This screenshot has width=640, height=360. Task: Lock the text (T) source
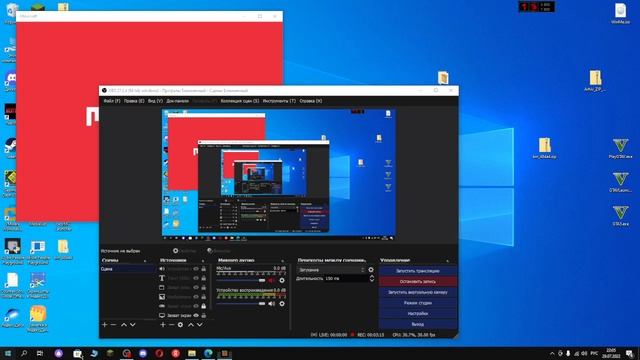pos(203,278)
